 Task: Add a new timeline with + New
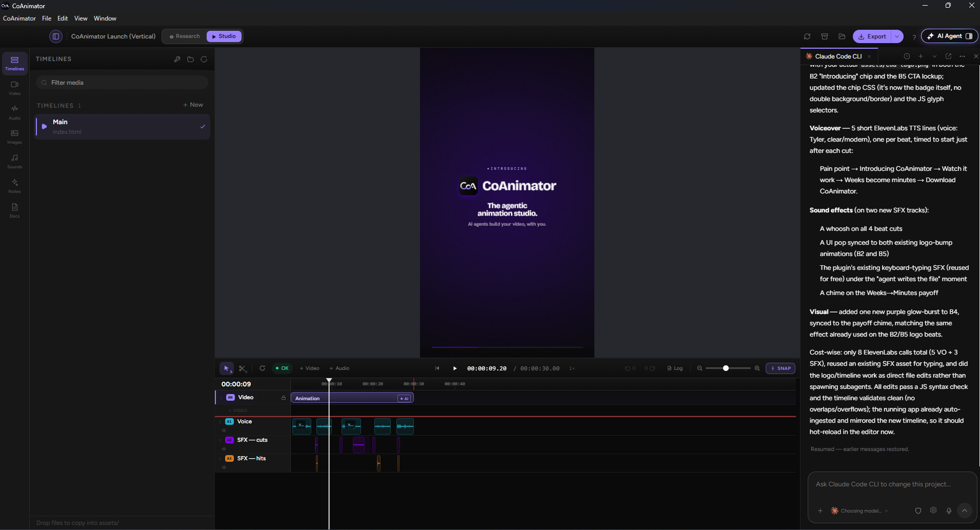pos(193,105)
